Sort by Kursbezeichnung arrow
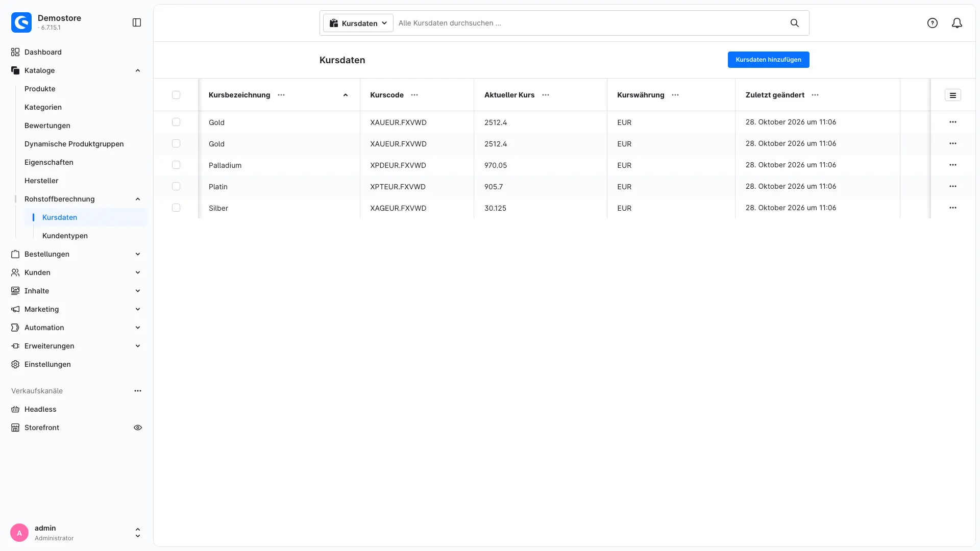The height and width of the screenshot is (551, 980). (346, 95)
